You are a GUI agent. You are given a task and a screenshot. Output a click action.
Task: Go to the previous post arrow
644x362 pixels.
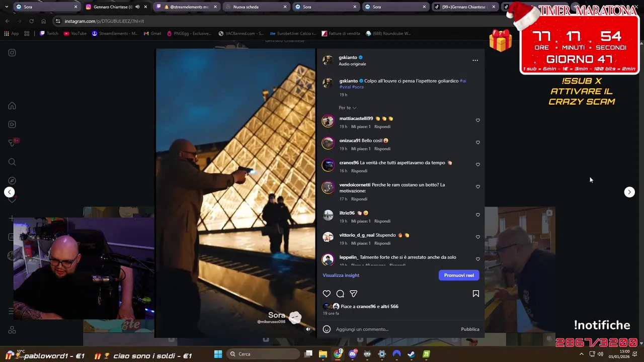pos(9,192)
